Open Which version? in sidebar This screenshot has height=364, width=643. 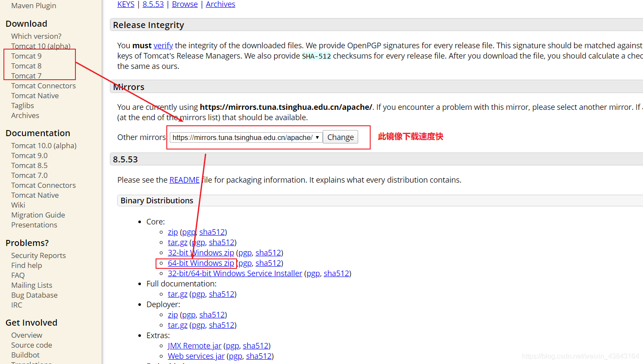[36, 36]
